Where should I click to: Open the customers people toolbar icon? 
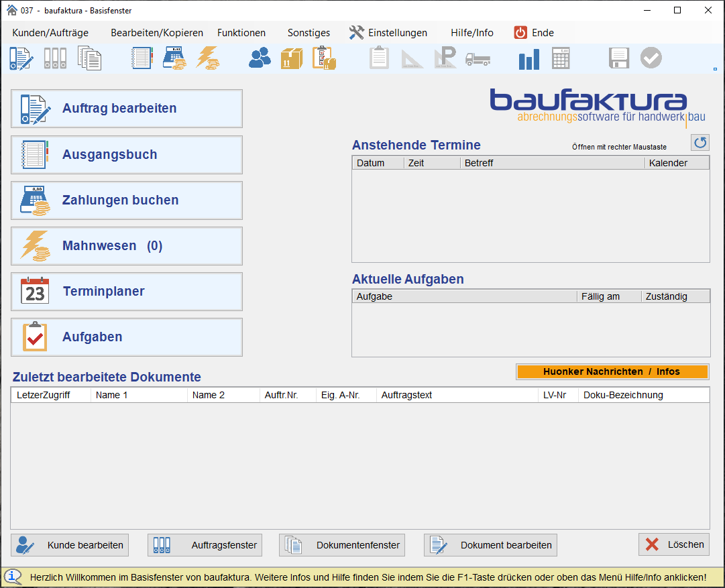260,59
